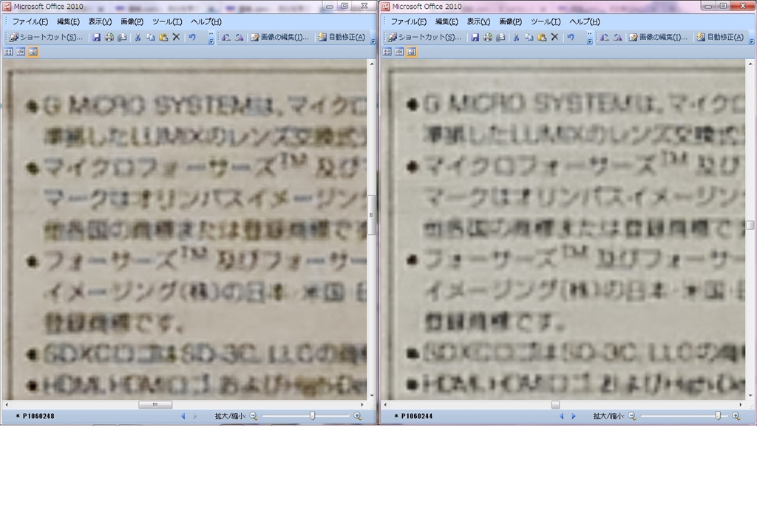Click Undo arrow icon in right window
The width and height of the screenshot is (757, 532).
[571, 37]
